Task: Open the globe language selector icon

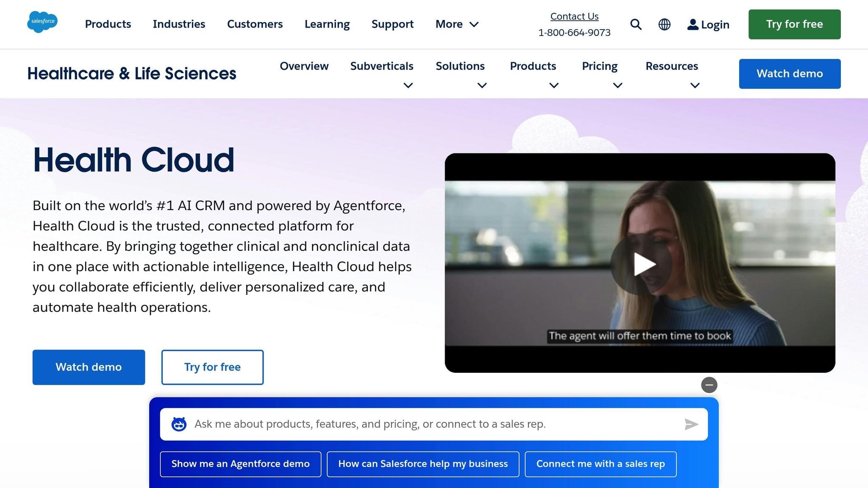Action: point(665,25)
